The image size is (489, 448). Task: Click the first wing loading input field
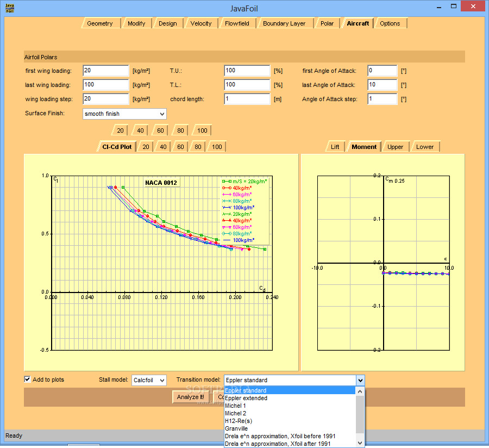pos(106,71)
